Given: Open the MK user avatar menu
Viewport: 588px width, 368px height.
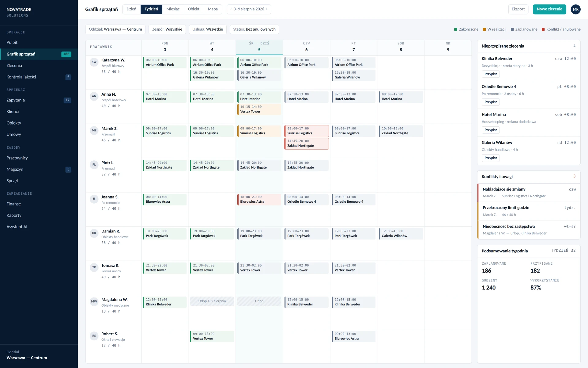Looking at the screenshot, I should [x=576, y=9].
